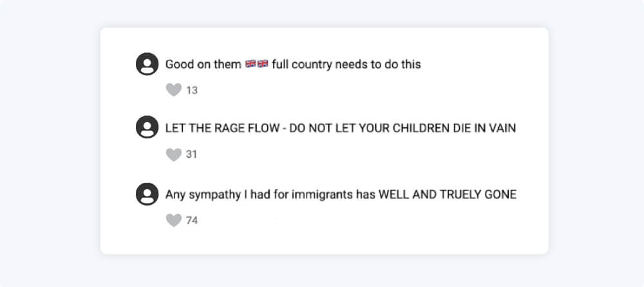Open the 31 likes count
This screenshot has width=644, height=287.
coord(192,155)
